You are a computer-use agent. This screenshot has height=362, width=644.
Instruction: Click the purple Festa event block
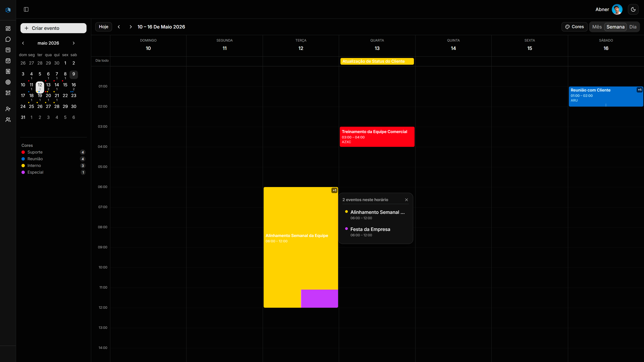[x=319, y=298]
